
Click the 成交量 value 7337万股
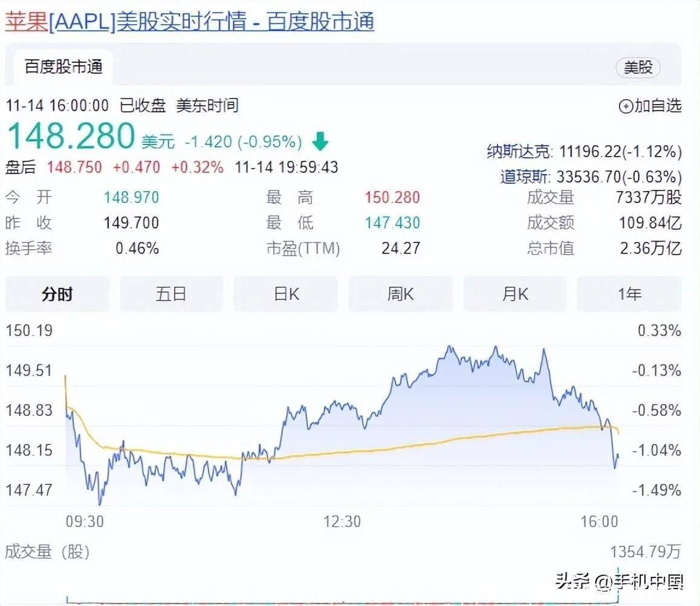coord(649,197)
